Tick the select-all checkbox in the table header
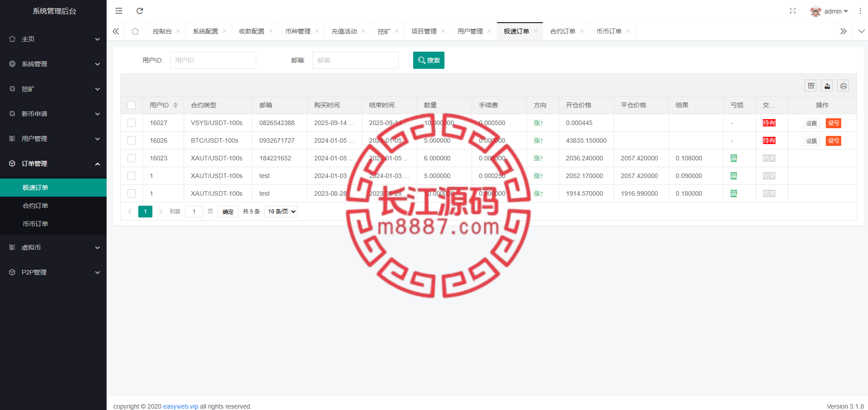 click(132, 105)
